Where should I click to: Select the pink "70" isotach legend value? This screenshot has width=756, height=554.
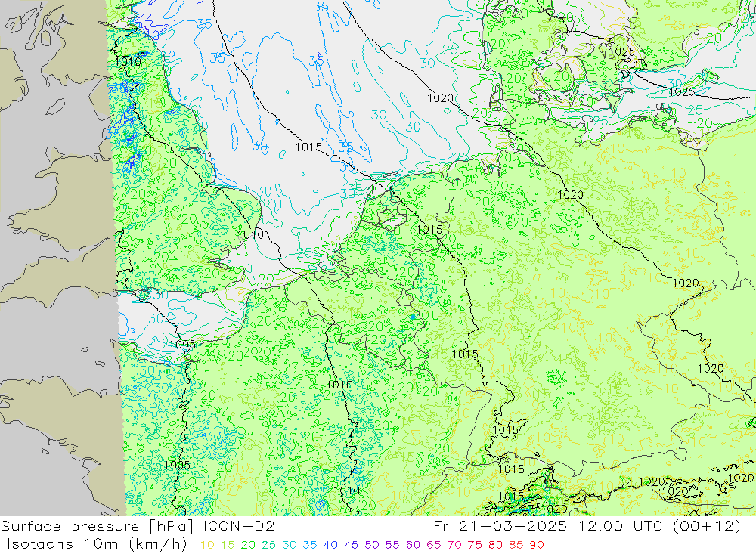pyautogui.click(x=454, y=545)
